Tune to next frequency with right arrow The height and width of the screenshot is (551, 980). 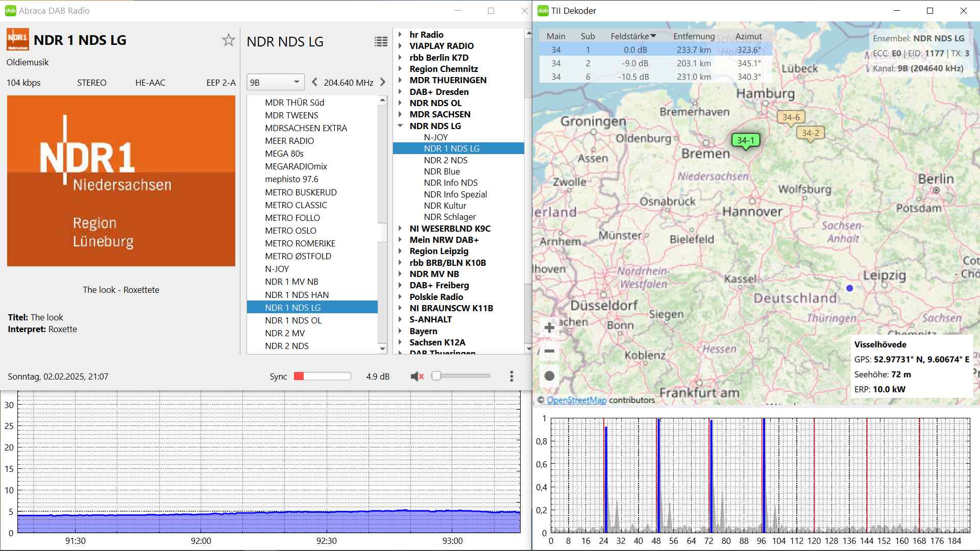pyautogui.click(x=383, y=82)
